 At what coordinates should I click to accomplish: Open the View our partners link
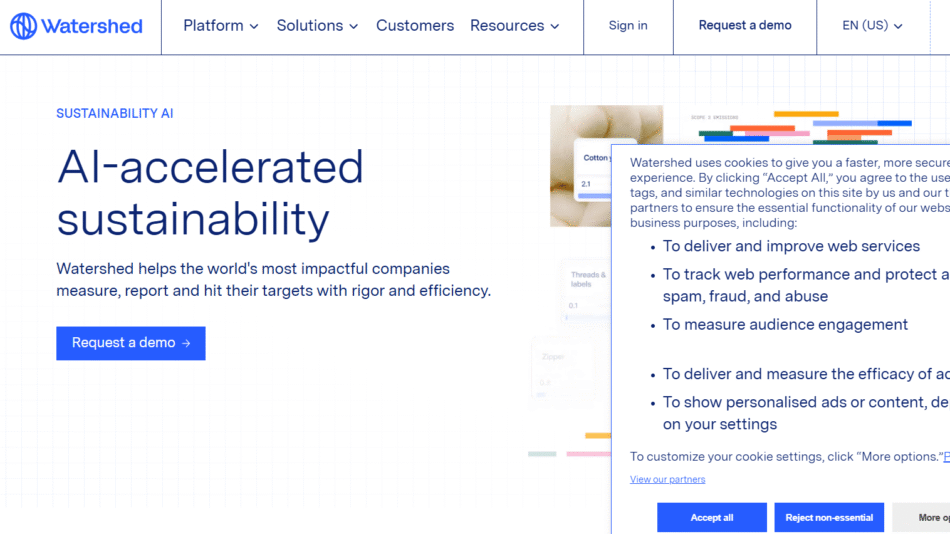coord(667,480)
